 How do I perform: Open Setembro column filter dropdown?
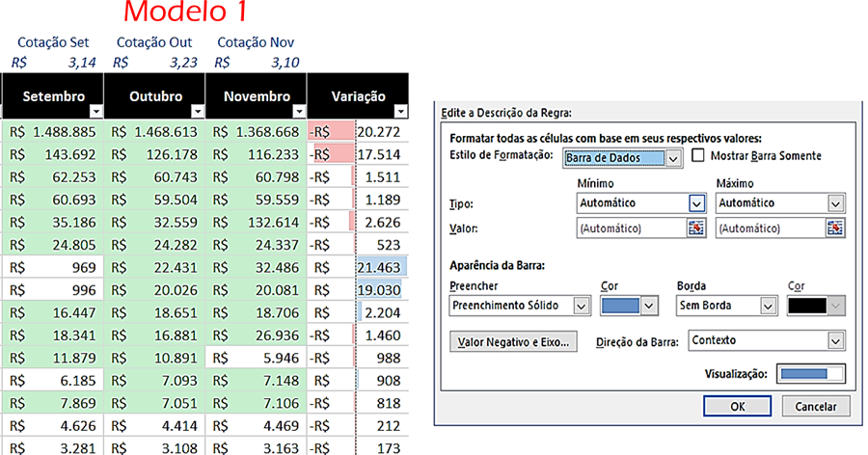(x=95, y=111)
